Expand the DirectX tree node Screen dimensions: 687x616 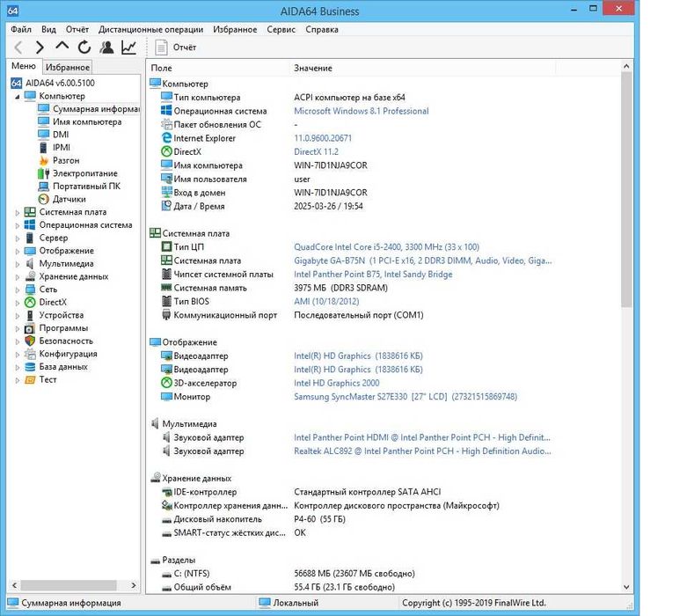18,303
